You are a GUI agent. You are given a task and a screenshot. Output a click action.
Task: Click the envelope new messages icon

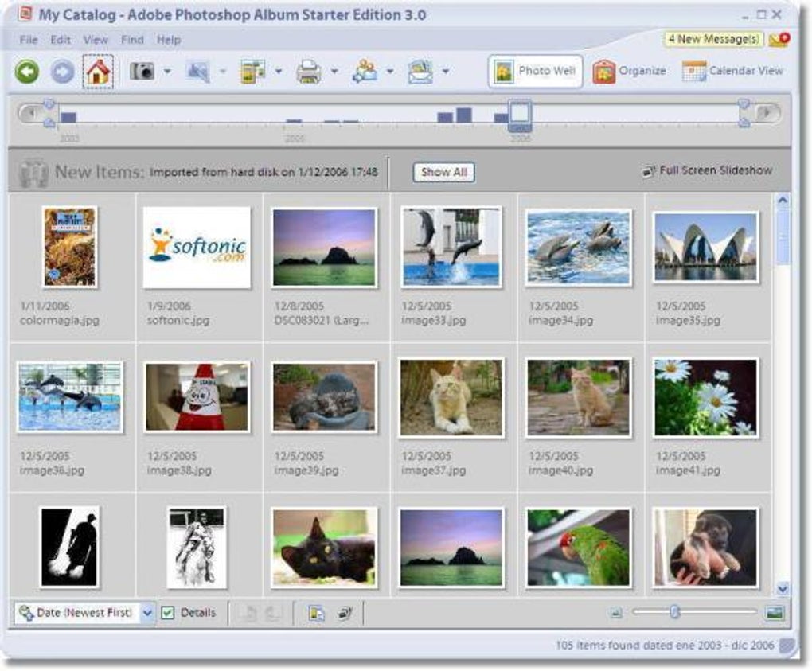[x=778, y=39]
